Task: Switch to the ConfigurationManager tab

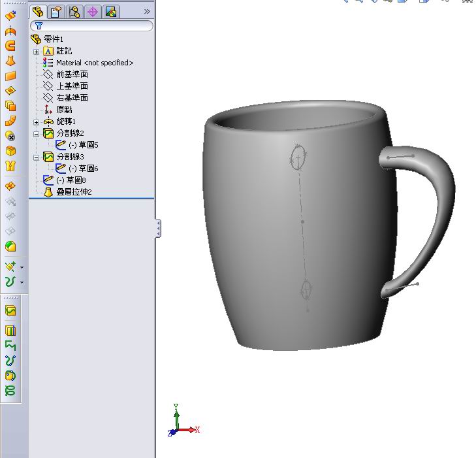Action: pyautogui.click(x=74, y=12)
